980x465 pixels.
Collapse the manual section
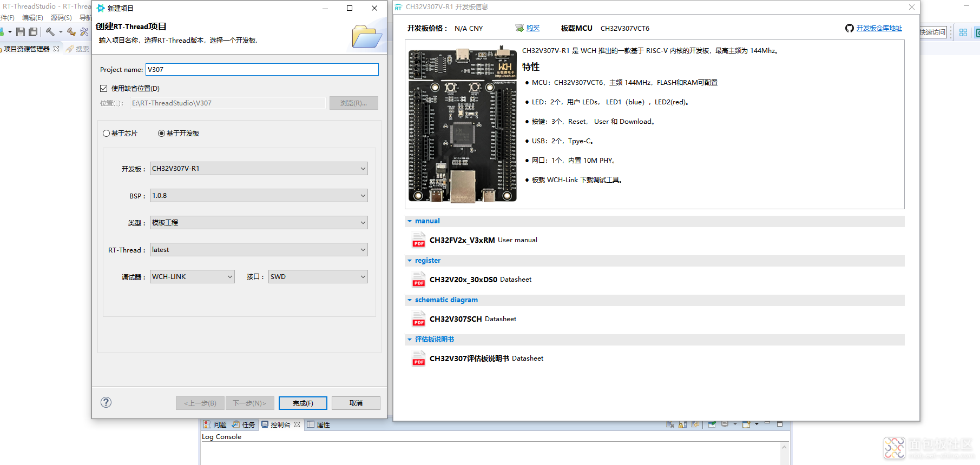pyautogui.click(x=410, y=221)
